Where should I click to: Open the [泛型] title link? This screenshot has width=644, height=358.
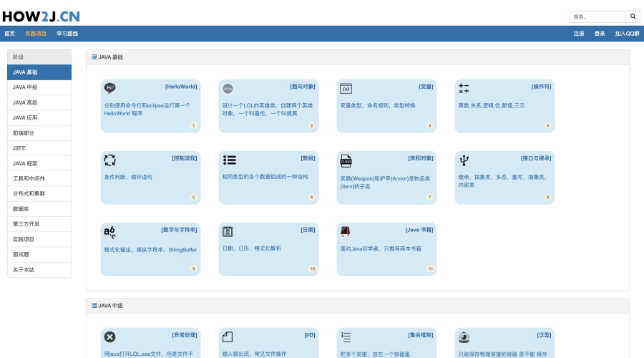pos(545,335)
